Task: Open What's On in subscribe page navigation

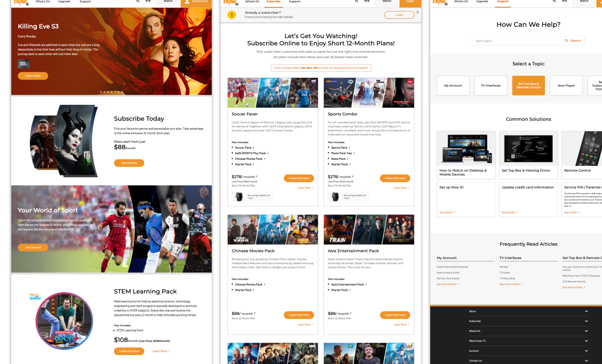Action: point(252,2)
